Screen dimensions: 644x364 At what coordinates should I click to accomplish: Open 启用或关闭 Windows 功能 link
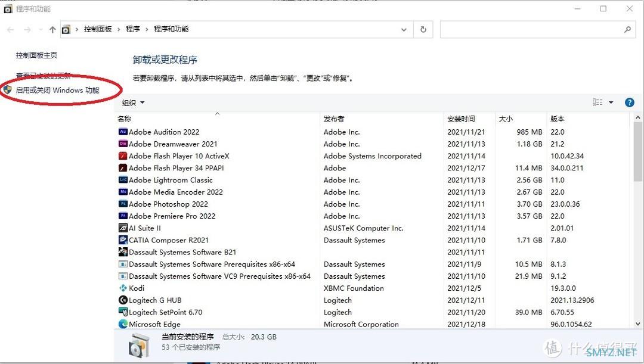pyautogui.click(x=57, y=90)
